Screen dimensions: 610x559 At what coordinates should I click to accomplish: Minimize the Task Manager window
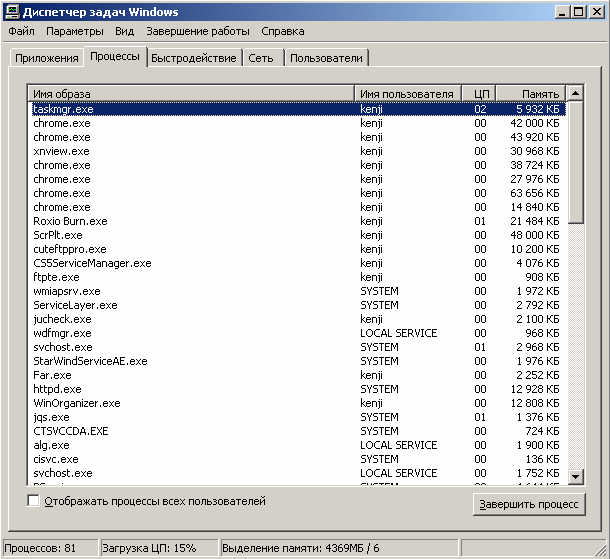click(561, 12)
